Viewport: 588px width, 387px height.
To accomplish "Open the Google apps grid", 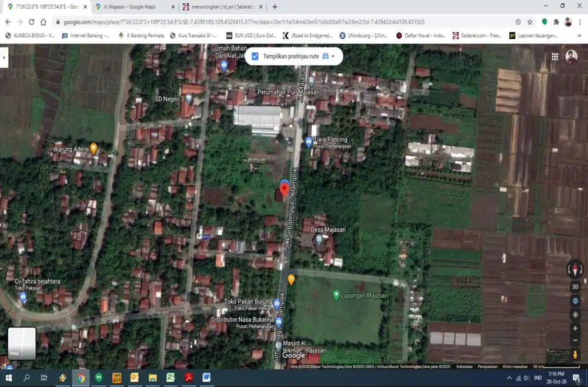I will pos(554,56).
